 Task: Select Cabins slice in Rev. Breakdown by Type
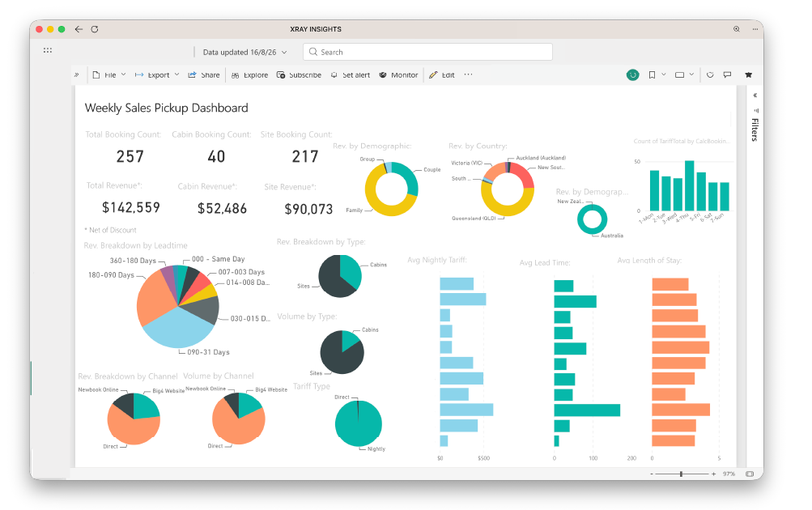350,270
